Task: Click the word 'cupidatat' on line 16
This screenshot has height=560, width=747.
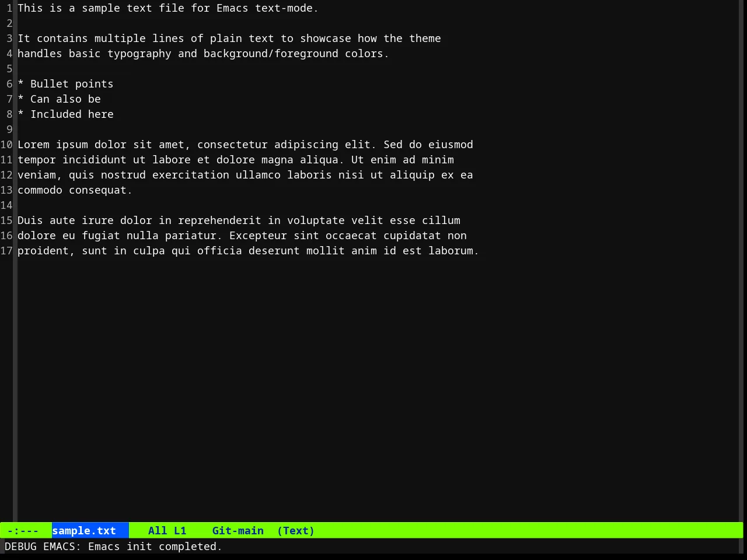Action: click(x=412, y=236)
